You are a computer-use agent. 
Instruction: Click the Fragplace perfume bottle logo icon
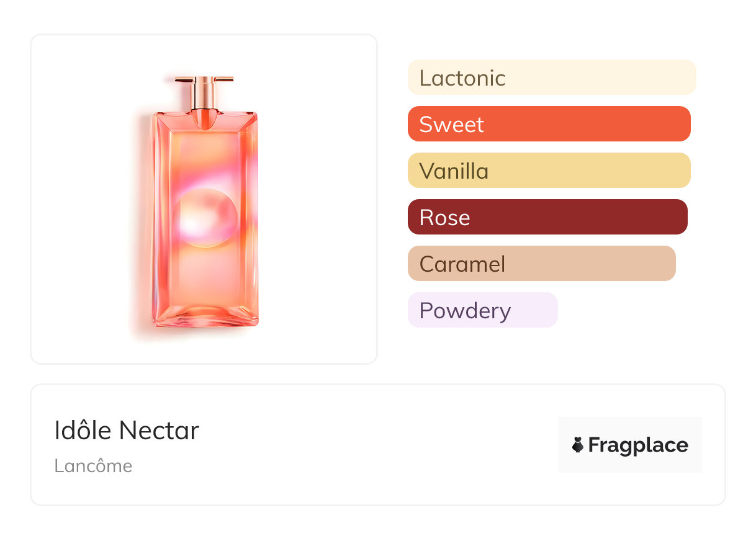coord(578,445)
